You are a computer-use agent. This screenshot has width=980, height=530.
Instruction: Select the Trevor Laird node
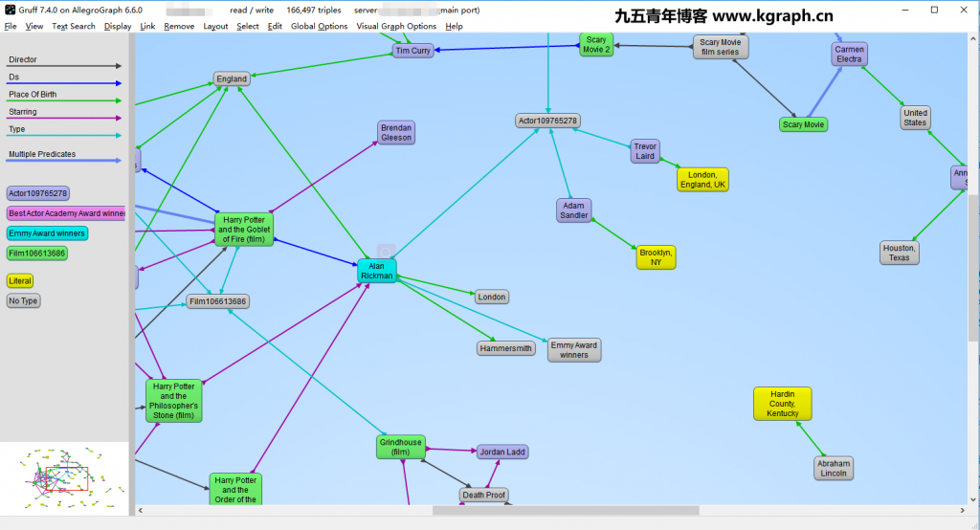[645, 151]
